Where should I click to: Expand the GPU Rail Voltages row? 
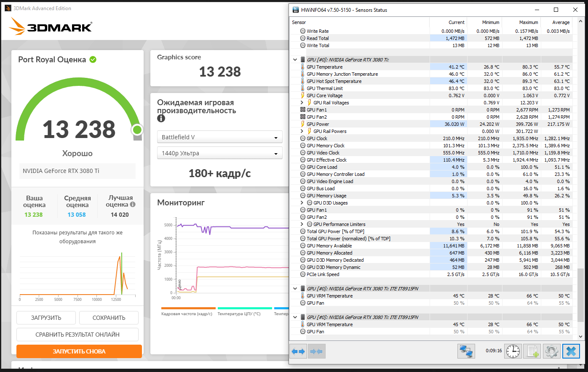click(302, 103)
